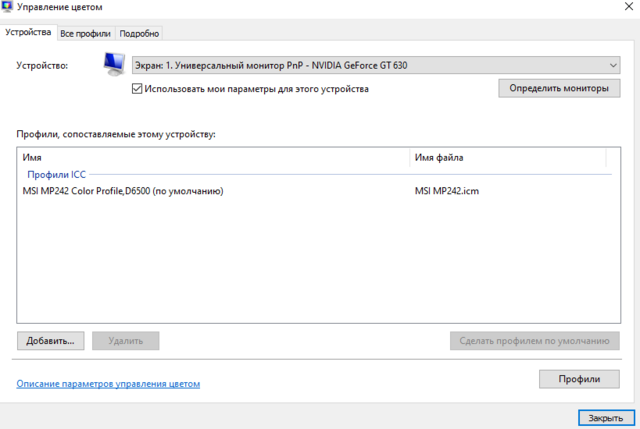Viewport: 640px width, 429px height.
Task: Go to the Подробно tab
Action: [139, 33]
